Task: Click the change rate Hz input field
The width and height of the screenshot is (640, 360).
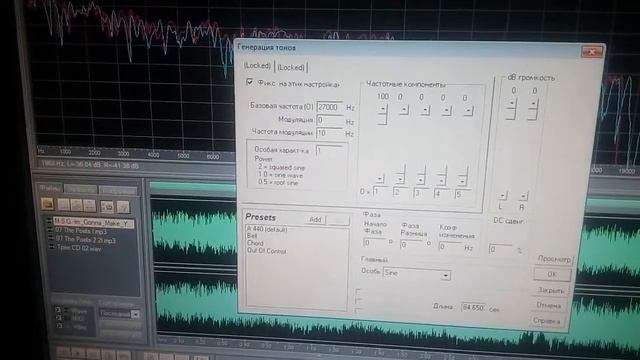Action: pos(451,247)
